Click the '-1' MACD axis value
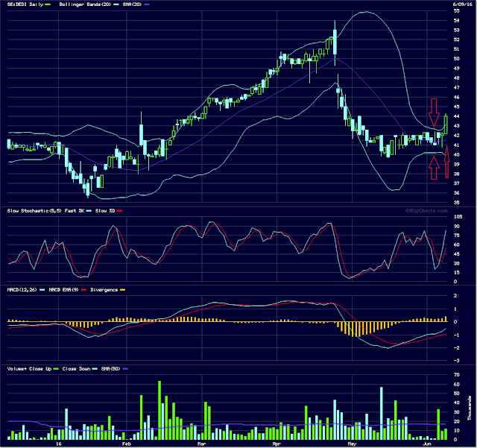Viewport: 477px width, 448px height. point(455,335)
